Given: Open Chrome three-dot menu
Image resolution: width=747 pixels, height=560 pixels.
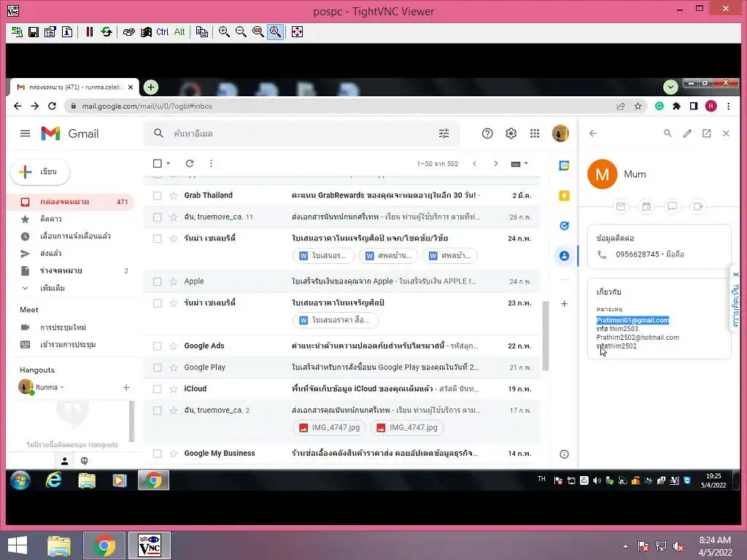Looking at the screenshot, I should (x=729, y=106).
